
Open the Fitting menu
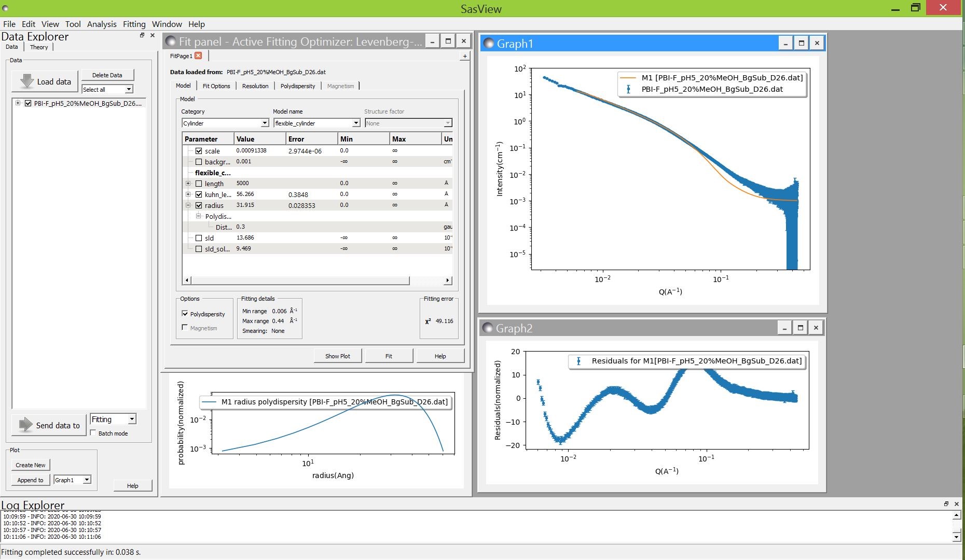point(134,24)
